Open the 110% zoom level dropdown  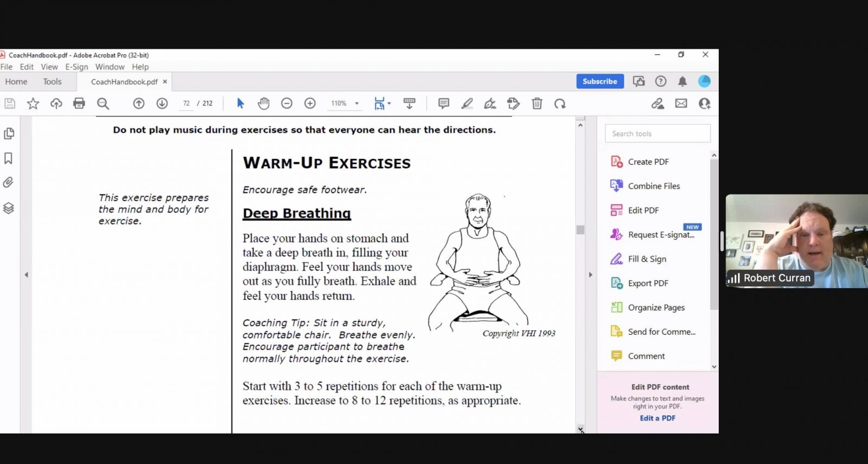pos(357,104)
